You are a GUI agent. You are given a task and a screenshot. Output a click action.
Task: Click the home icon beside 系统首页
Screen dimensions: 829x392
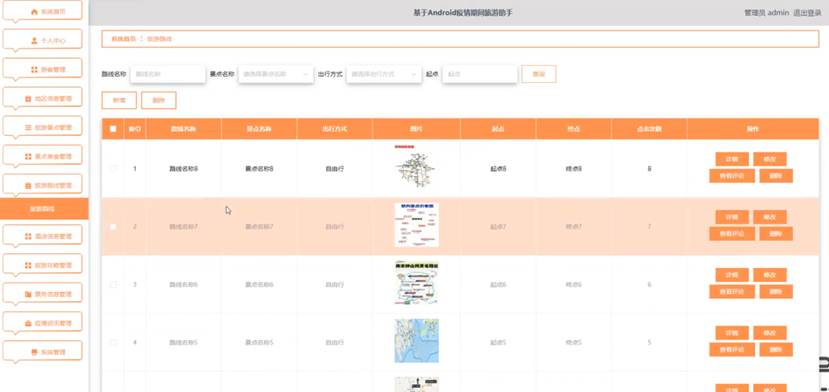tap(34, 11)
